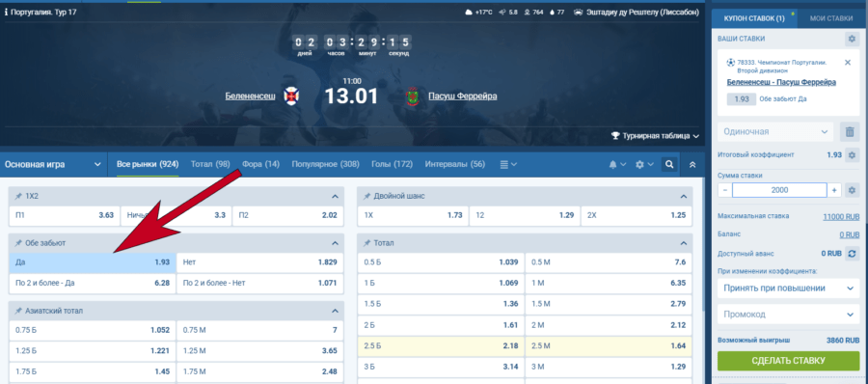The height and width of the screenshot is (384, 868).
Task: Remove the Белененсеш bet with the X icon
Action: point(848,63)
